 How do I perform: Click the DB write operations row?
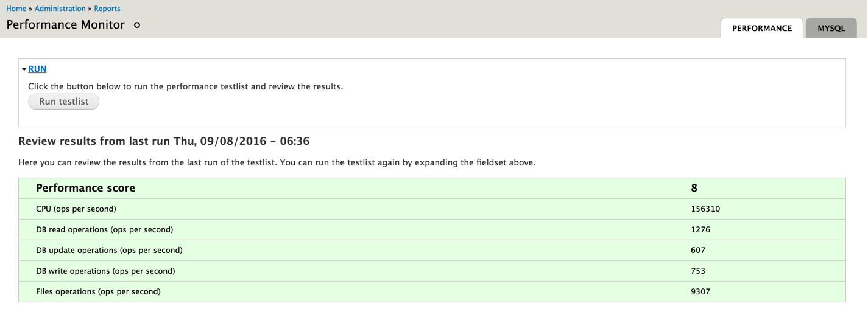point(105,271)
